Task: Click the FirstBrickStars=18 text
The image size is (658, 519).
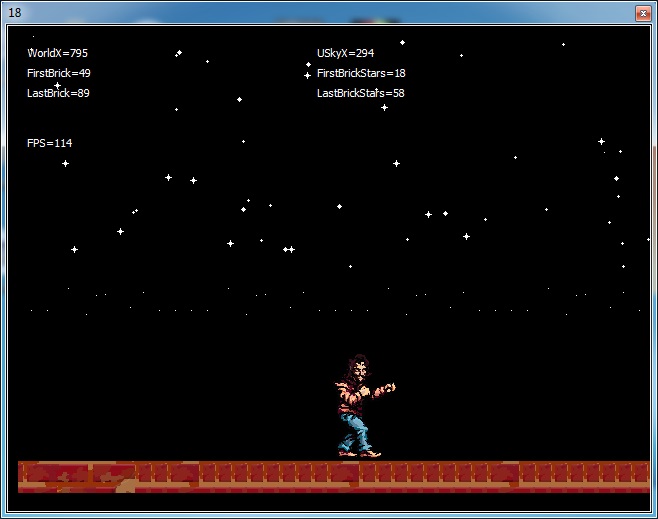Action: click(x=361, y=73)
